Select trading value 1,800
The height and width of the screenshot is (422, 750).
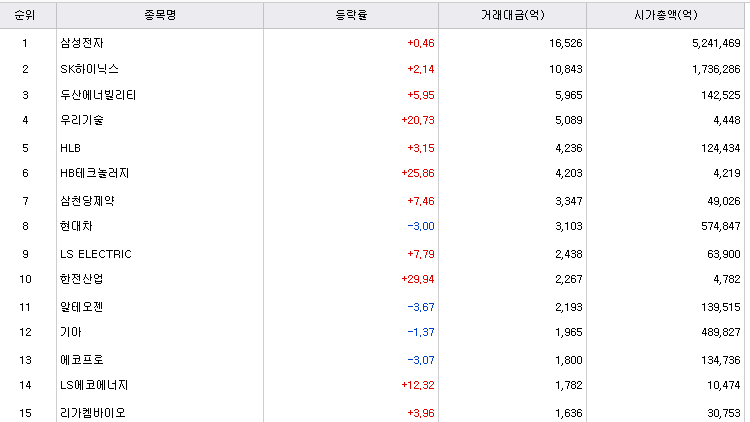click(569, 360)
